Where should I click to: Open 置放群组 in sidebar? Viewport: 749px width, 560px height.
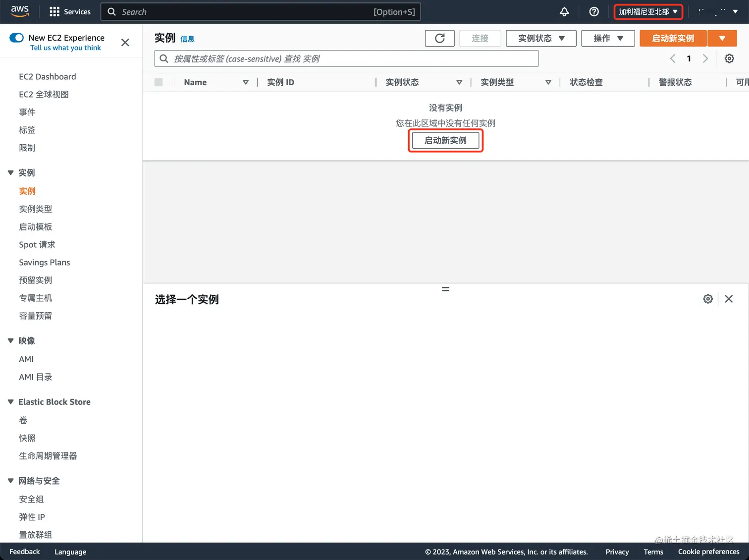[x=36, y=535]
